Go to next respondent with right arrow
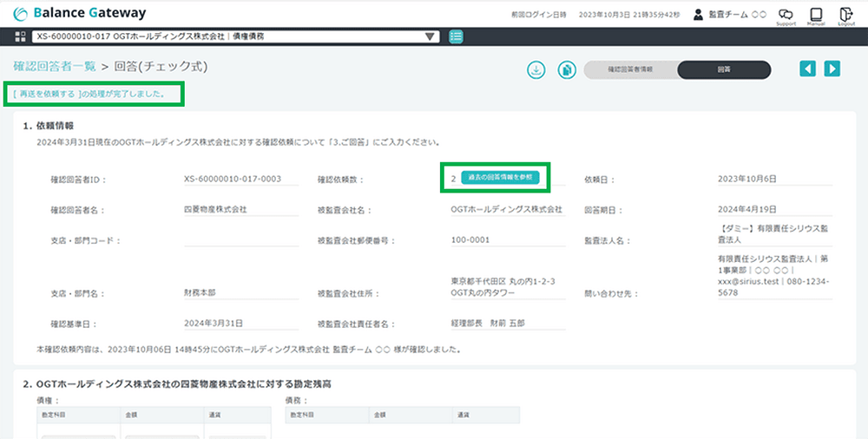The image size is (868, 439). coord(832,69)
